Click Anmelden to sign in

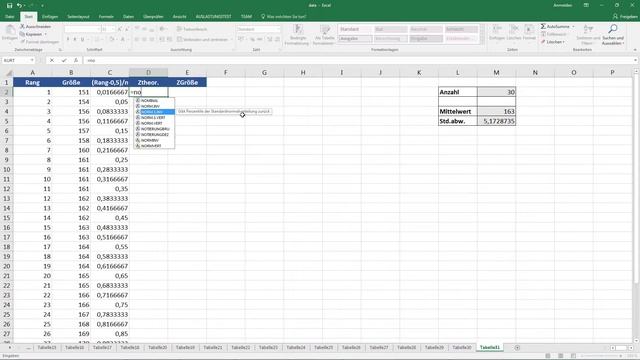tap(562, 5)
